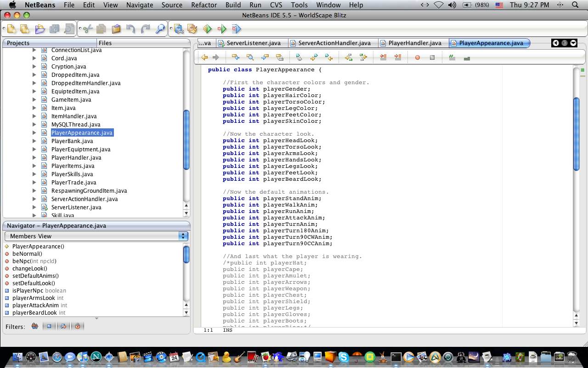Screen dimensions: 588x368
Task: Click the Stop Macro Recording square icon
Action: [432, 57]
